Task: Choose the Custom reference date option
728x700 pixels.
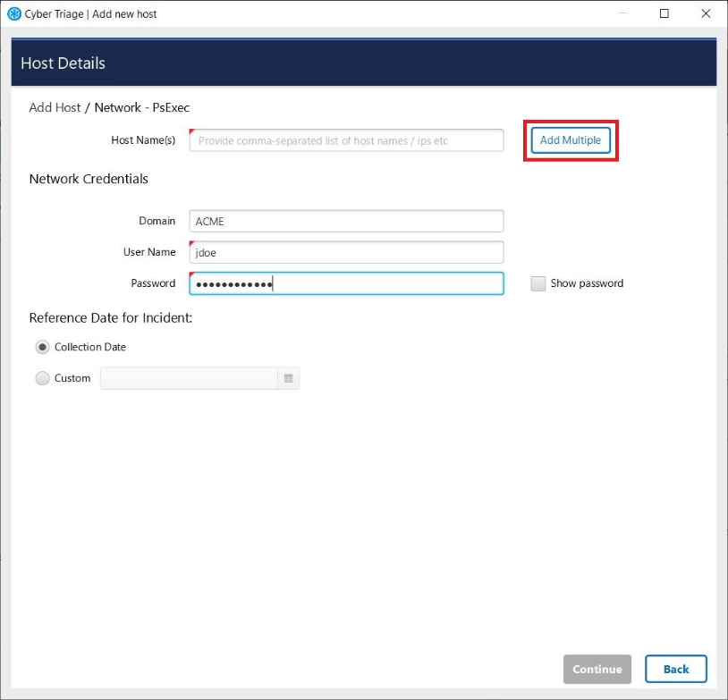Action: pyautogui.click(x=42, y=378)
